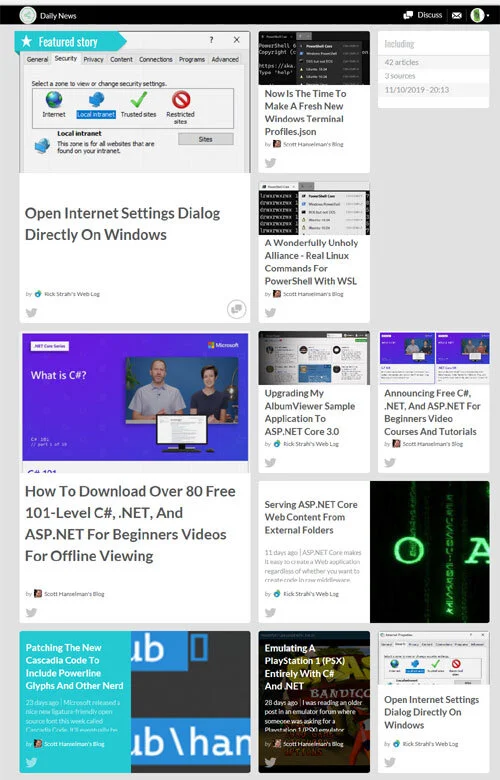Screen dimensions: 500x780
Task: Tweet the Windows Terminal Profiles.json article
Action: [x=270, y=163]
